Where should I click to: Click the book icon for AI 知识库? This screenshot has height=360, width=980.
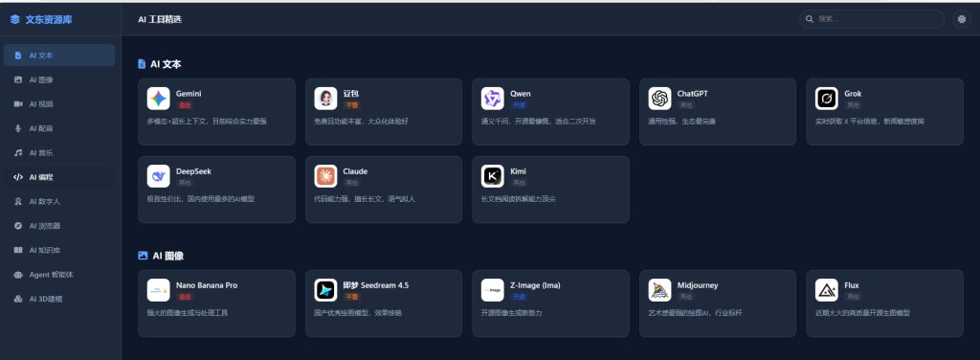(18, 250)
